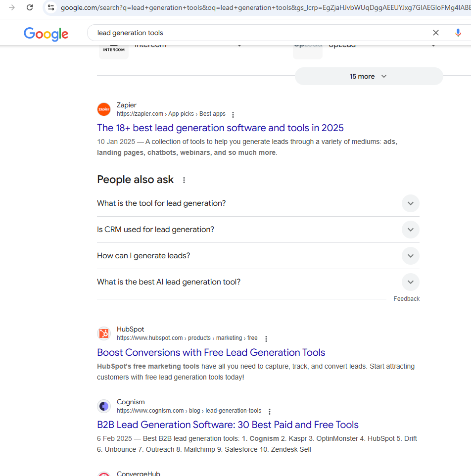The height and width of the screenshot is (476, 471).
Task: Open HubSpot's Free Lead Generation Tools link
Action: tap(211, 353)
